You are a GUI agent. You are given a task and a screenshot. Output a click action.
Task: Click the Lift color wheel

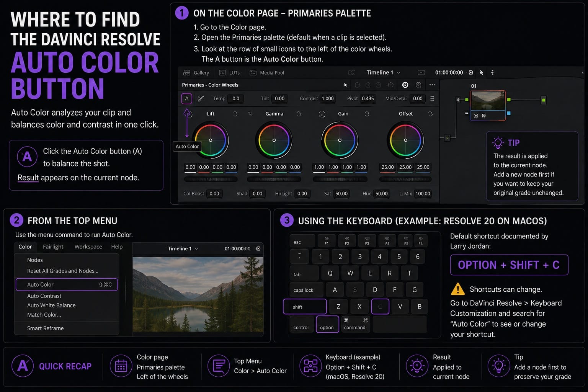(210, 140)
